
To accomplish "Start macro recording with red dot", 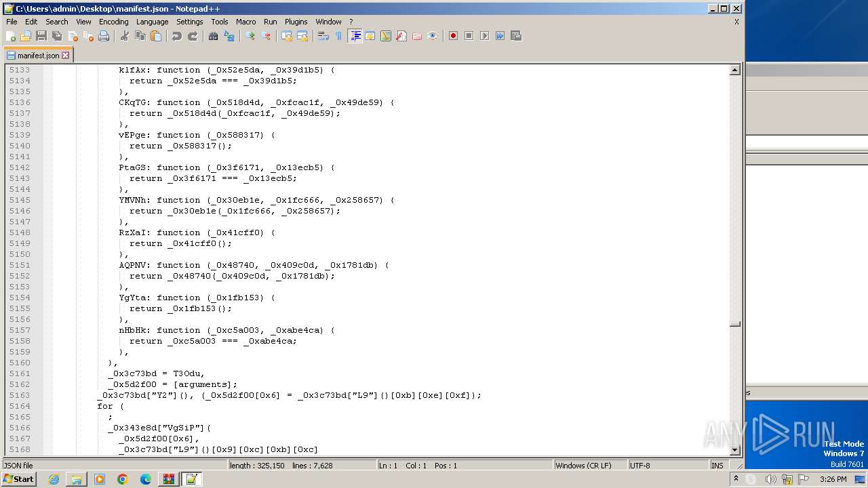I will pyautogui.click(x=453, y=36).
